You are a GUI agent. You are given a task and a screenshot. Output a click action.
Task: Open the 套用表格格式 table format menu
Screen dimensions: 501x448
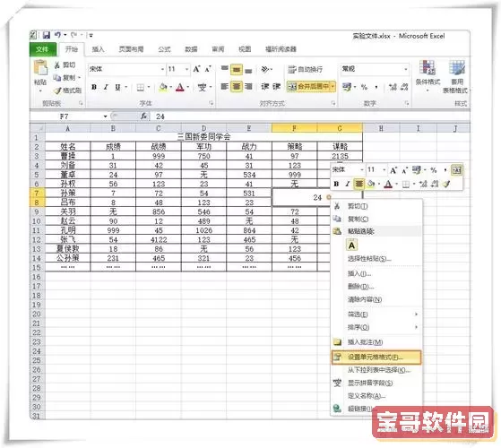[456, 77]
